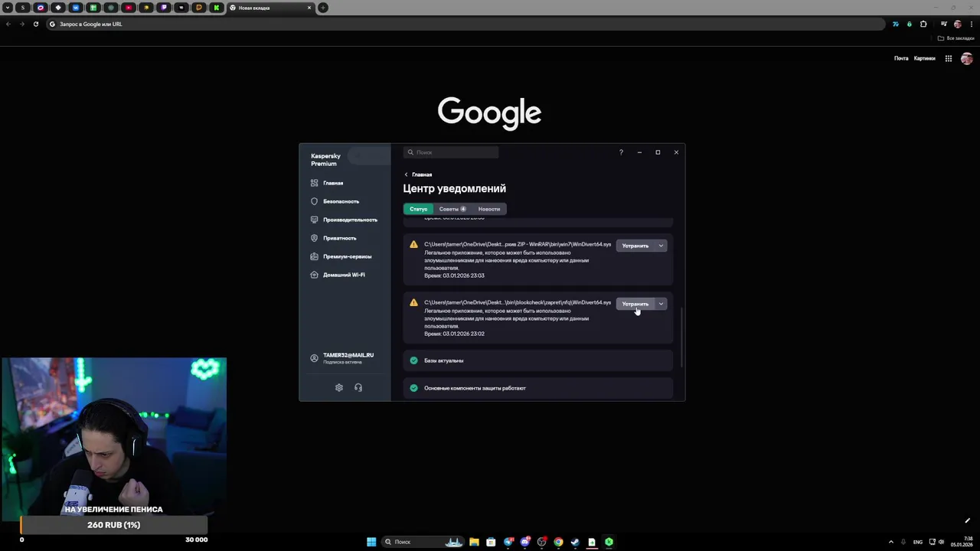The image size is (980, 551).
Task: Open Kaspersky icon in taskbar
Action: 609,542
